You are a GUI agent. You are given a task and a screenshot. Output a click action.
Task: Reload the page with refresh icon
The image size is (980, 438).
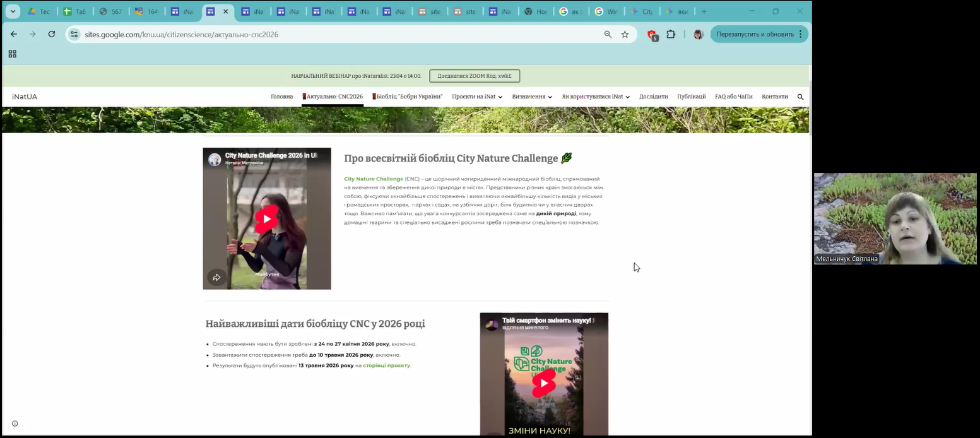pyautogui.click(x=52, y=34)
